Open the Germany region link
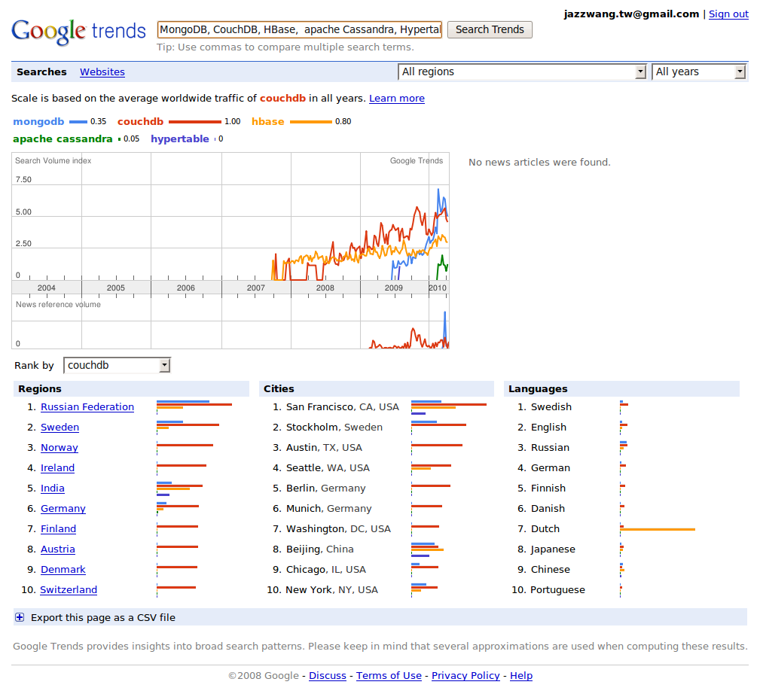This screenshot has width=760, height=700. pyautogui.click(x=63, y=509)
